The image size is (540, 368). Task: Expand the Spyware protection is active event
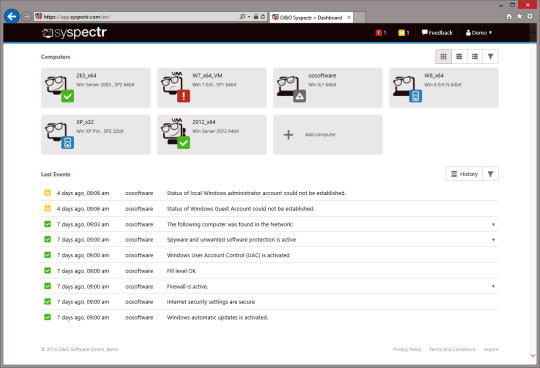[x=493, y=240]
